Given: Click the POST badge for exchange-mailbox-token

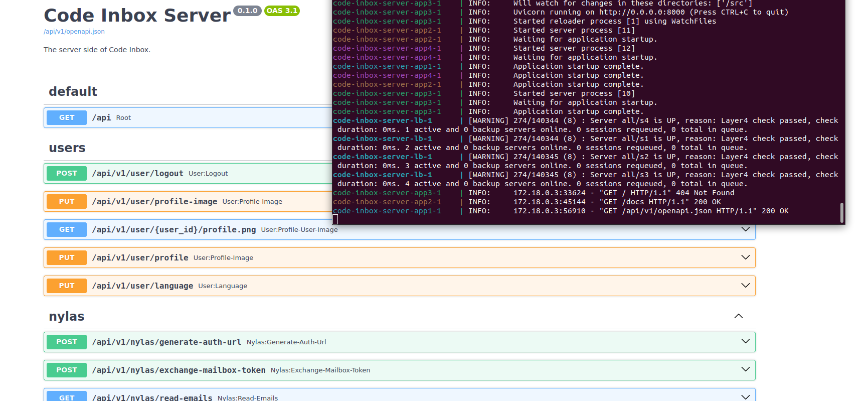Looking at the screenshot, I should pyautogui.click(x=67, y=370).
